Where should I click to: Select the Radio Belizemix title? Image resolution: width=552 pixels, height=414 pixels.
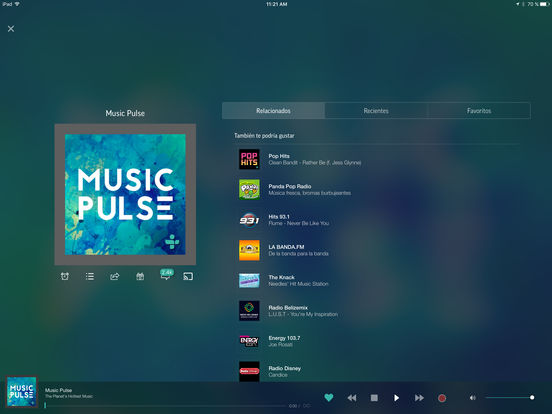(288, 307)
